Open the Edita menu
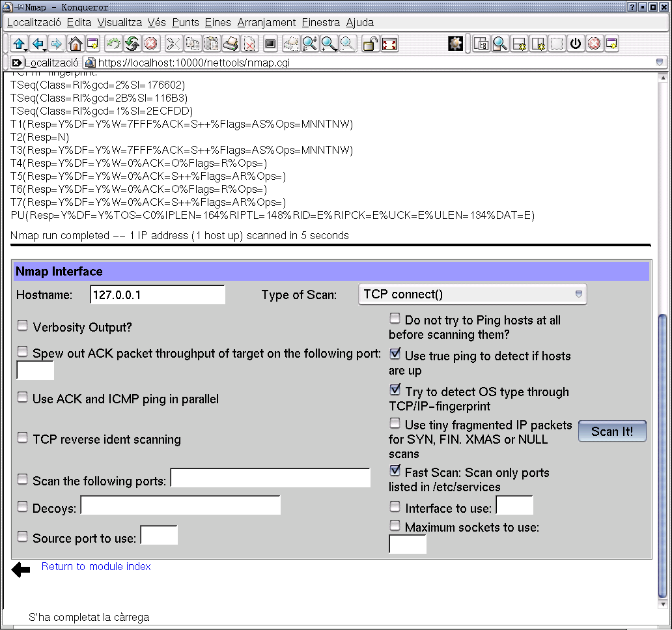Image resolution: width=672 pixels, height=630 pixels. [79, 22]
